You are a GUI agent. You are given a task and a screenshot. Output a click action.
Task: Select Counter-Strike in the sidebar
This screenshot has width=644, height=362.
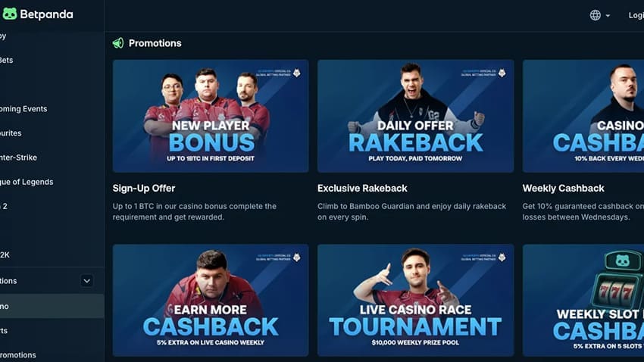[x=18, y=158]
